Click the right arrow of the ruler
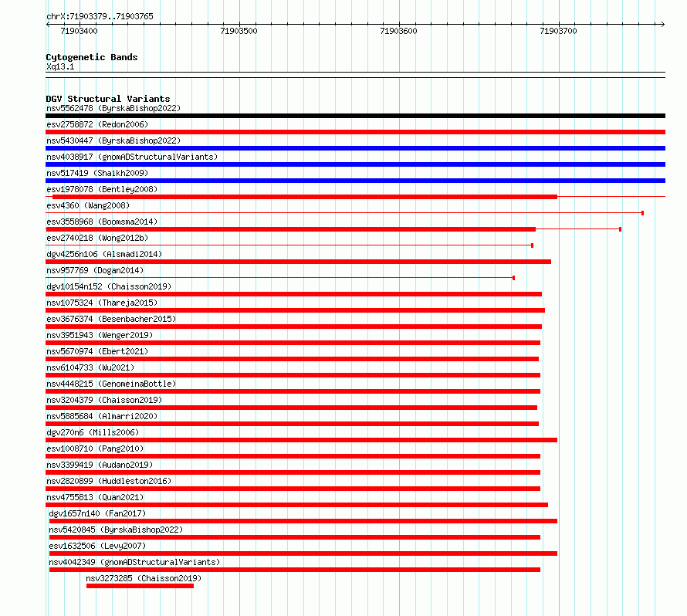This screenshot has height=616, width=687. 663,24
